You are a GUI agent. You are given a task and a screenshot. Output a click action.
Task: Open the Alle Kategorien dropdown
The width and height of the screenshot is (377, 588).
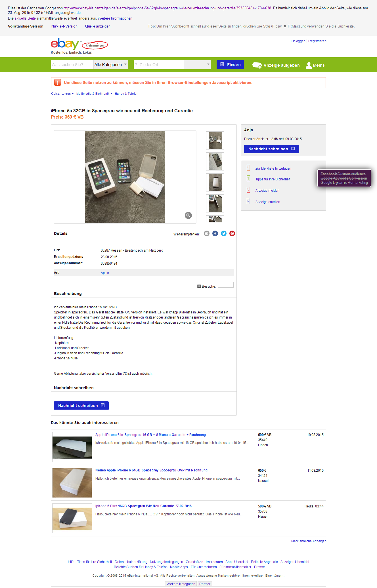pyautogui.click(x=111, y=65)
